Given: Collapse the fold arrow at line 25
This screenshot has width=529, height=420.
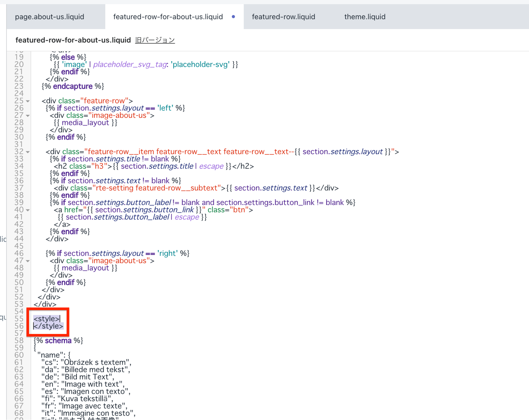Looking at the screenshot, I should click(28, 101).
